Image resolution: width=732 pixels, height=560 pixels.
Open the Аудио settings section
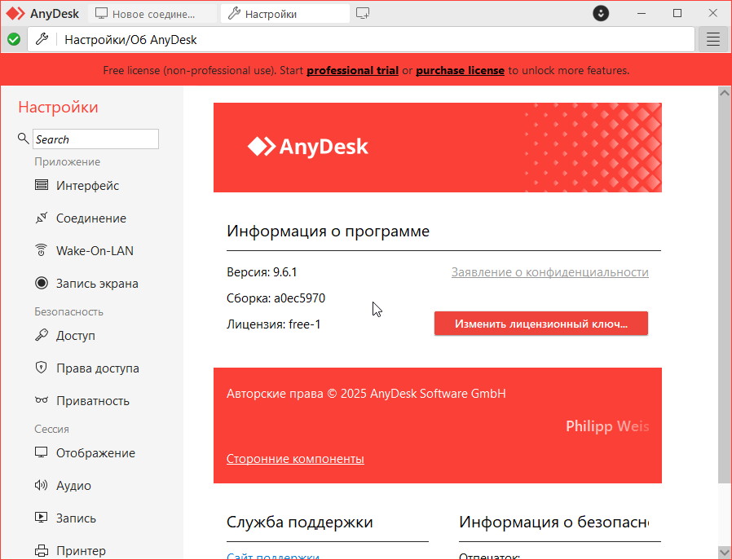point(73,486)
